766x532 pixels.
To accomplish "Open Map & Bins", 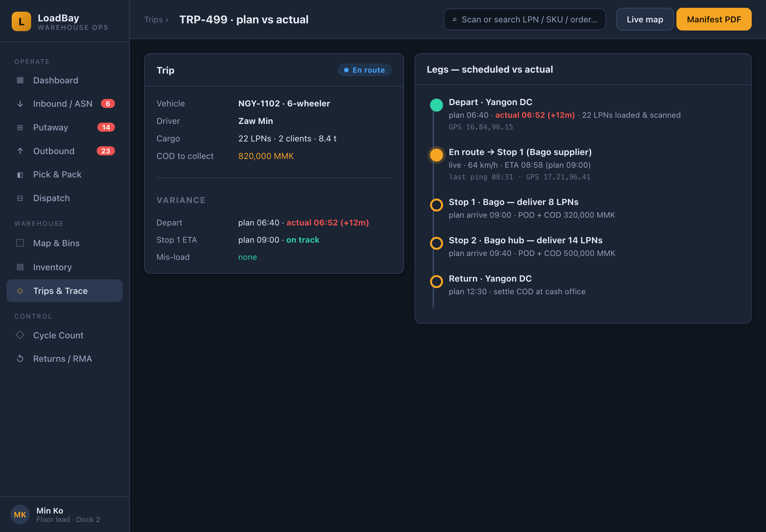I will pyautogui.click(x=65, y=243).
